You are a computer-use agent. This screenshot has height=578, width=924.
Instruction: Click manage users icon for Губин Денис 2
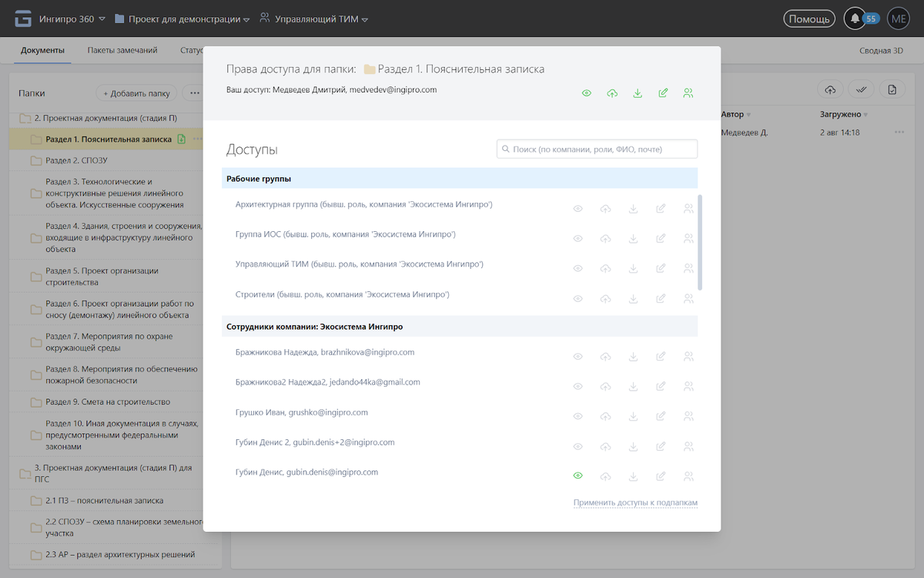pos(688,447)
